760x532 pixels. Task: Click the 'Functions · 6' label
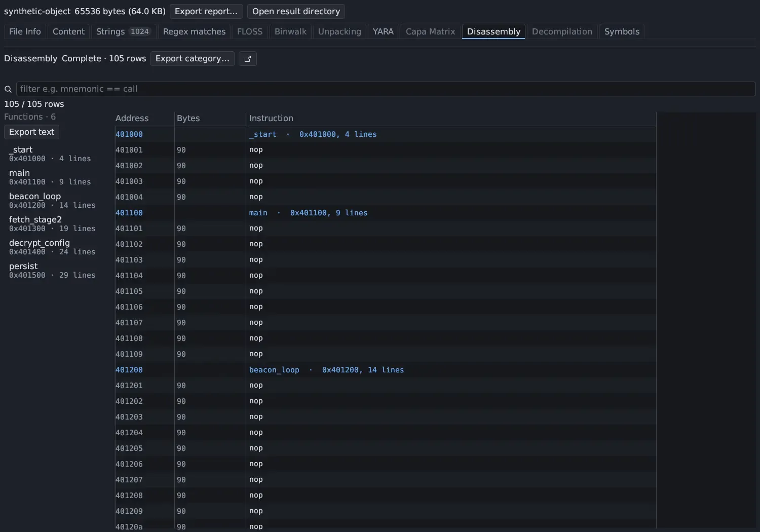30,117
